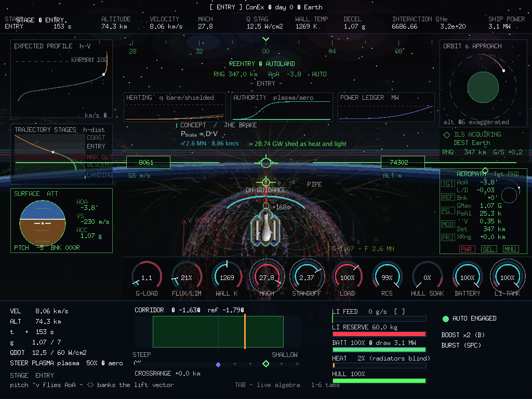532x399 pixels.
Task: Click the BATTERY gauge dial
Action: click(467, 276)
